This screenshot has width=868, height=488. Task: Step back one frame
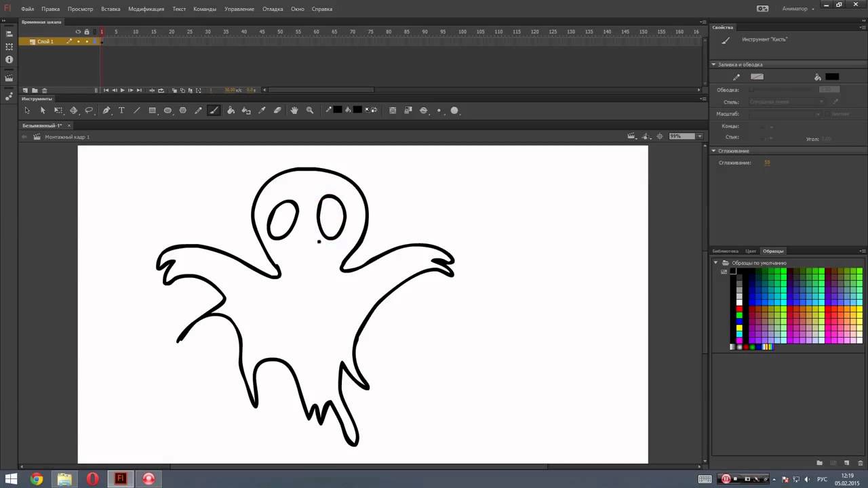tap(114, 90)
